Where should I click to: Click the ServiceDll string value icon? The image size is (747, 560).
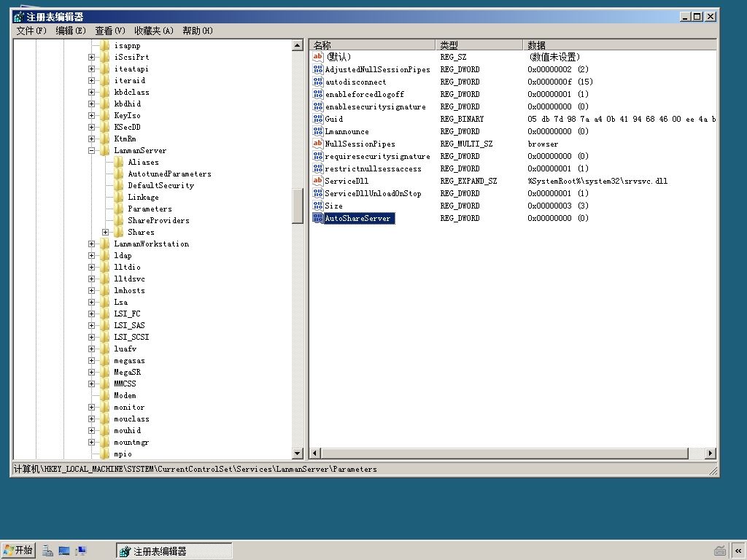[318, 181]
